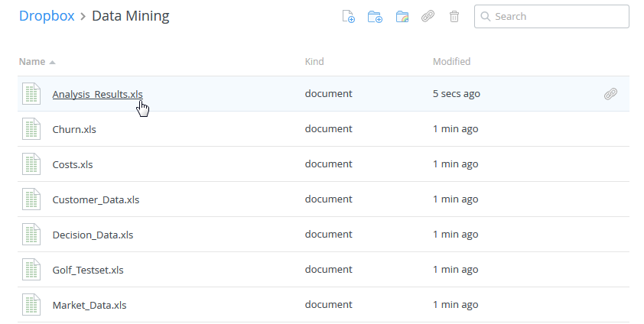This screenshot has width=644, height=324.
Task: Click the Costs.xls spreadsheet file icon
Action: 31,164
